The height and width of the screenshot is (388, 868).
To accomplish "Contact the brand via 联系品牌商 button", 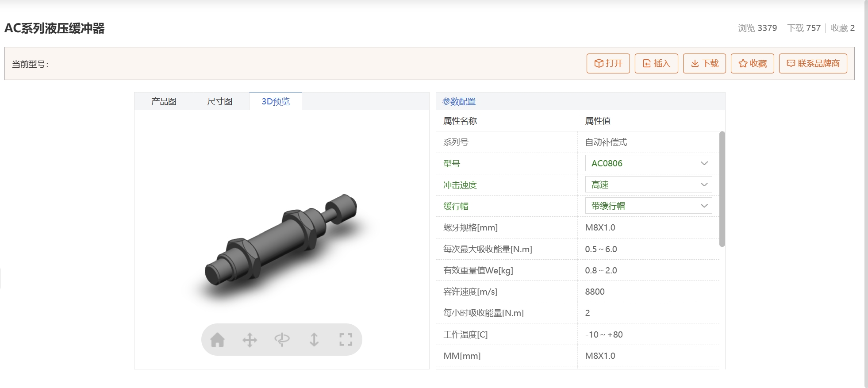I will pos(813,63).
